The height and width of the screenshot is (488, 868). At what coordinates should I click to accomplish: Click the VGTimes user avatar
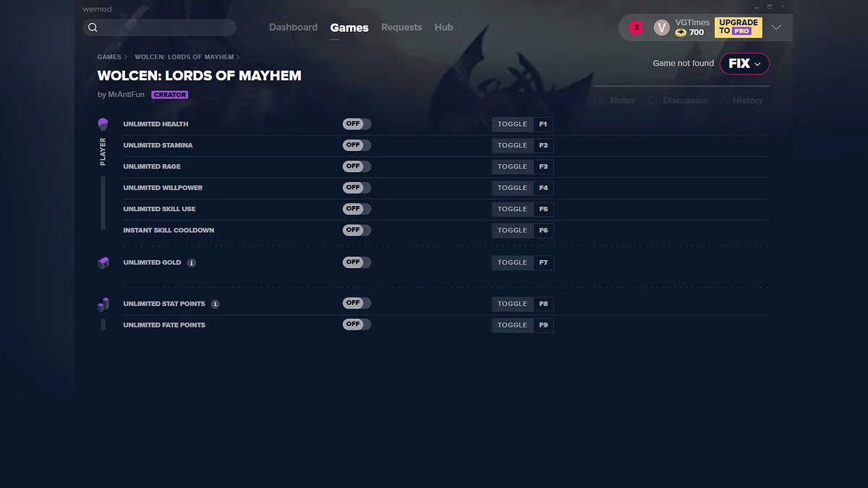tap(661, 27)
